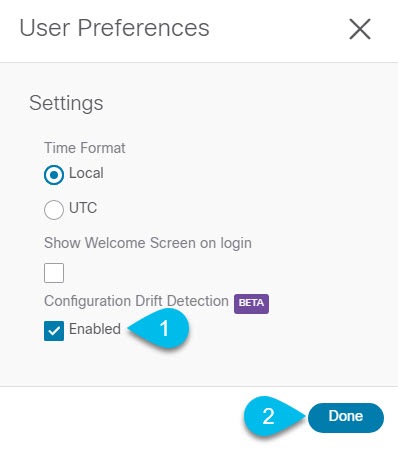The width and height of the screenshot is (398, 449).
Task: Click the Local label text
Action: pyautogui.click(x=86, y=173)
